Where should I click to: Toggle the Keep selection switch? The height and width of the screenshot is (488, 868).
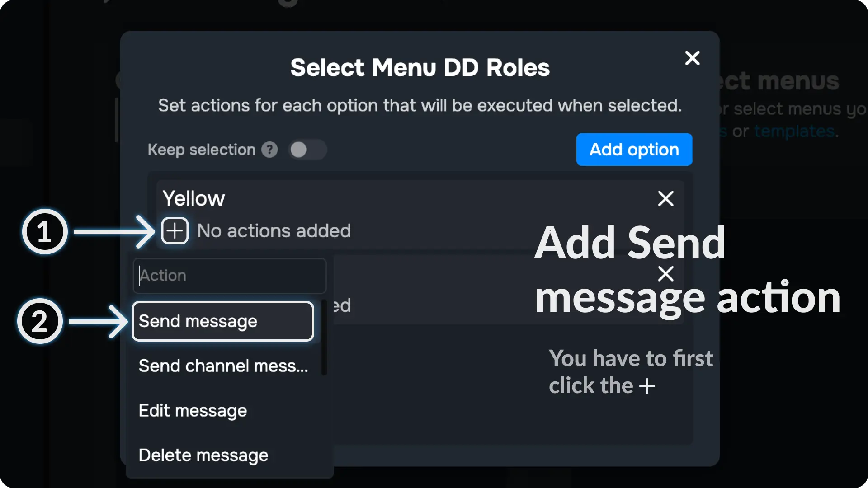pyautogui.click(x=307, y=150)
